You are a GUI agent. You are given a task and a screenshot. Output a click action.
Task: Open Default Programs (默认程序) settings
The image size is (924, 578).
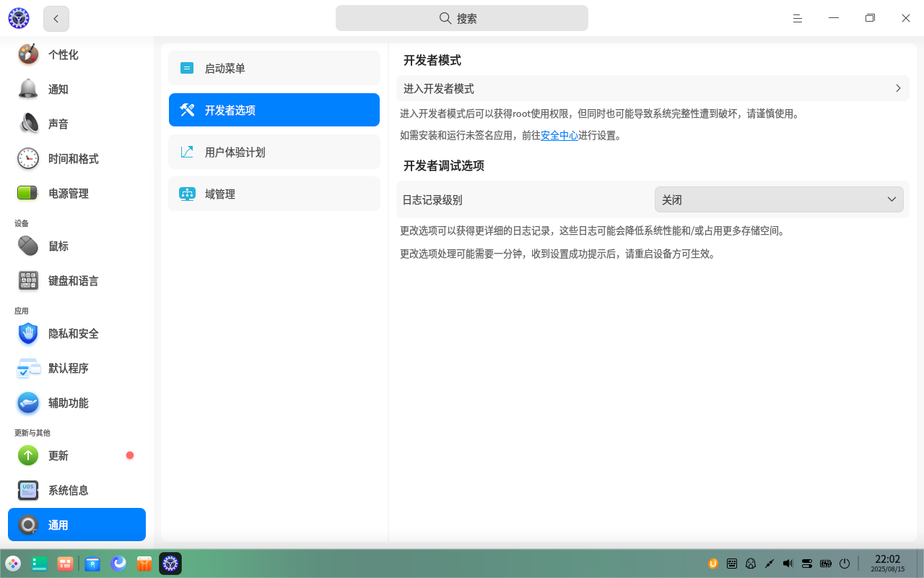68,368
